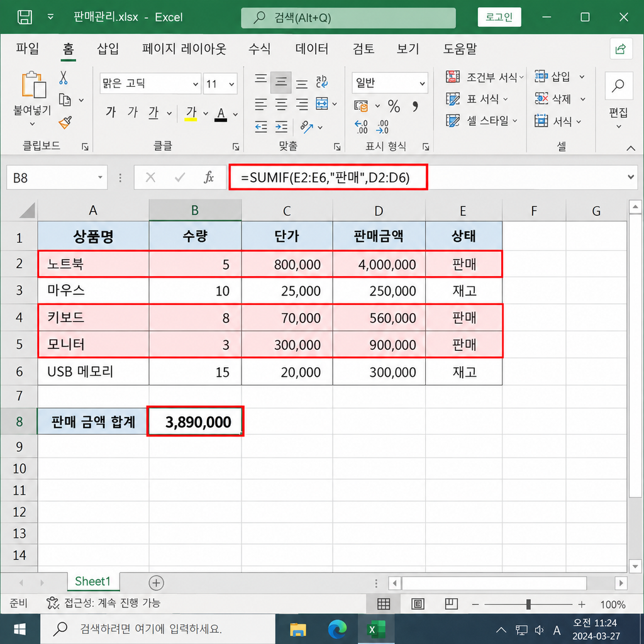Image resolution: width=644 pixels, height=644 pixels.
Task: Add a new sheet with plus button
Action: pyautogui.click(x=156, y=582)
